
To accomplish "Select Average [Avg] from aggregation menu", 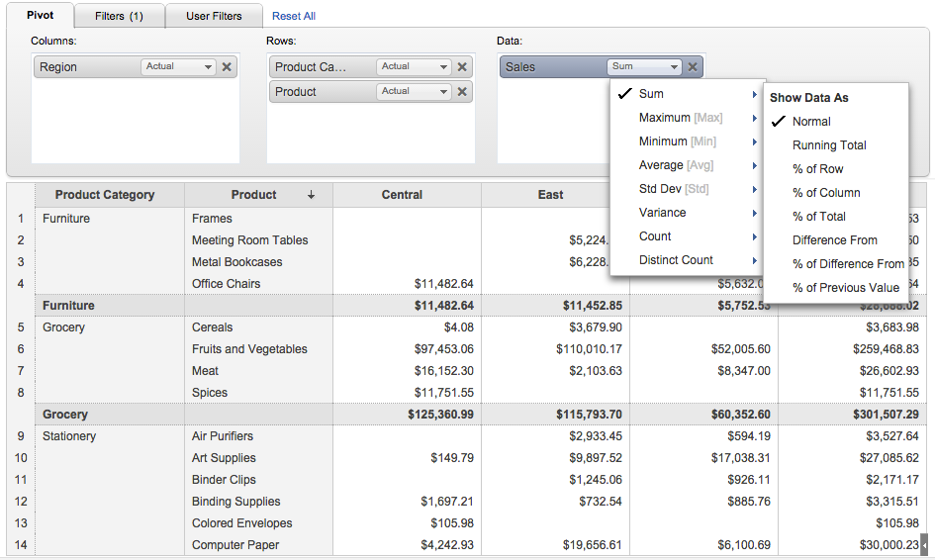I will [x=676, y=165].
